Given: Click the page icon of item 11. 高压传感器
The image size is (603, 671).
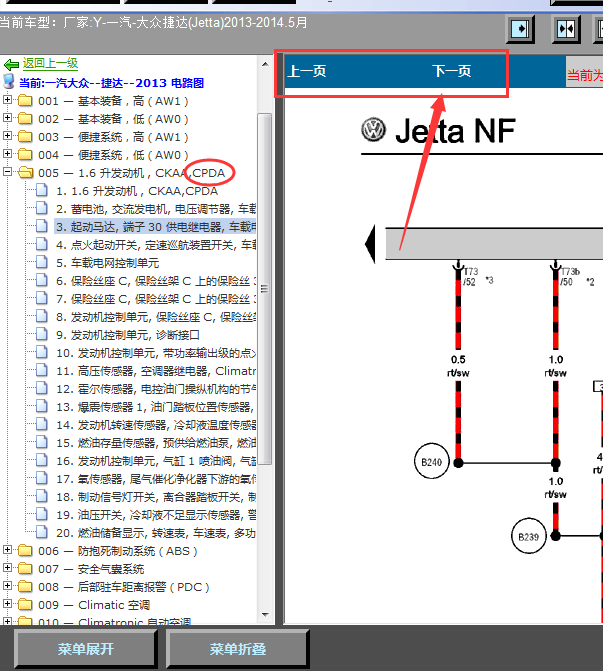Looking at the screenshot, I should point(42,370).
